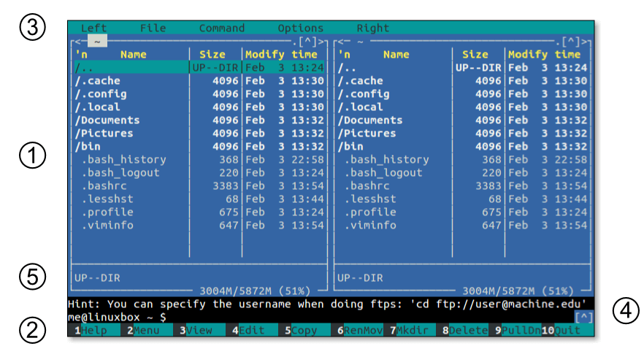This screenshot has width=644, height=346.
Task: Open the Left menu
Action: coord(93,28)
